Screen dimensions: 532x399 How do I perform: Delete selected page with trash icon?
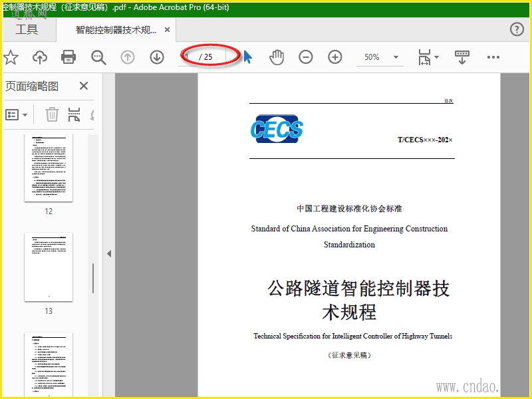pyautogui.click(x=52, y=114)
